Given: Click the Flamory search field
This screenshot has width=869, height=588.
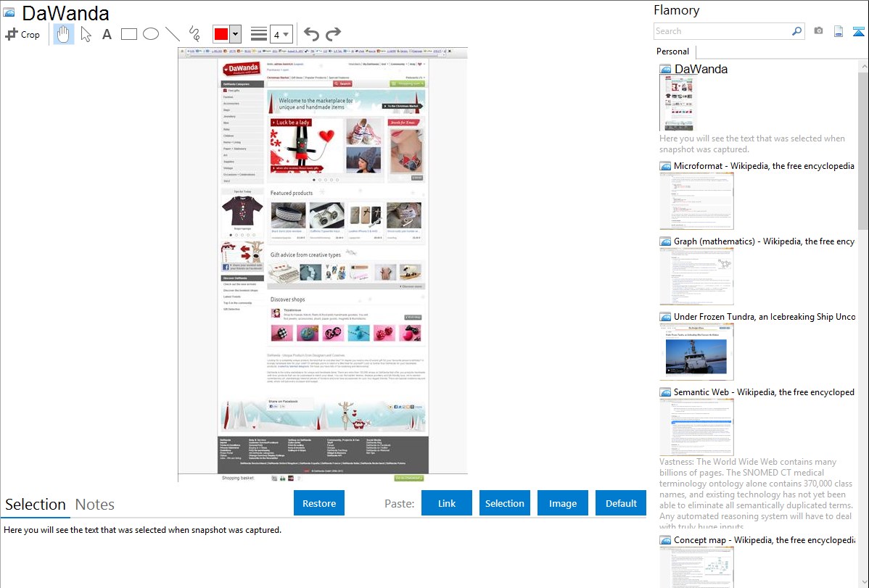Looking at the screenshot, I should [x=723, y=31].
